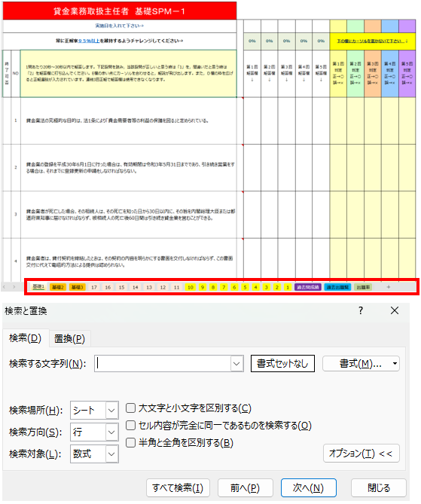Screen dimensions: 421x504
Task: Collapse options with オプション(T) << button
Action: pyautogui.click(x=362, y=454)
